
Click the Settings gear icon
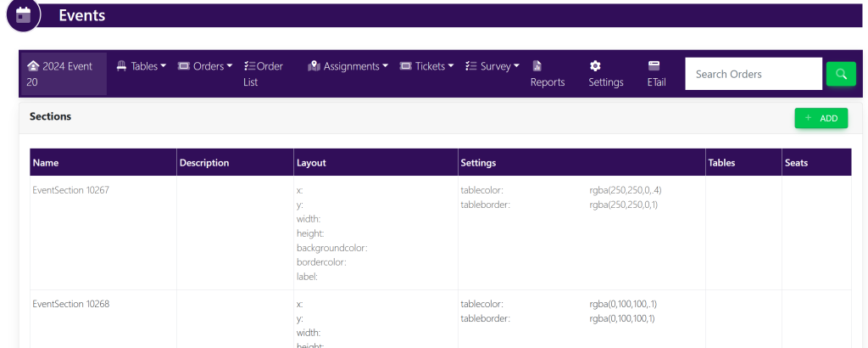(x=595, y=66)
